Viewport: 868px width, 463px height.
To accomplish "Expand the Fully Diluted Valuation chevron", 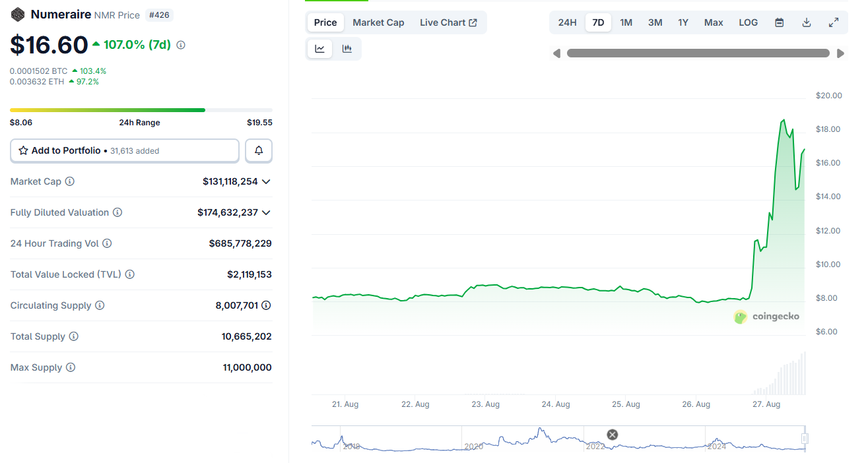I will coord(266,212).
